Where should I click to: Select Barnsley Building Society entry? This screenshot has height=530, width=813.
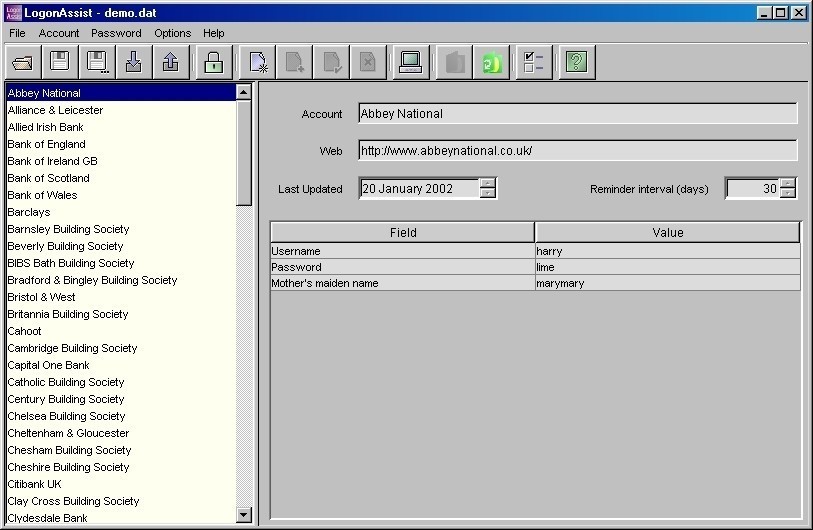[121, 229]
